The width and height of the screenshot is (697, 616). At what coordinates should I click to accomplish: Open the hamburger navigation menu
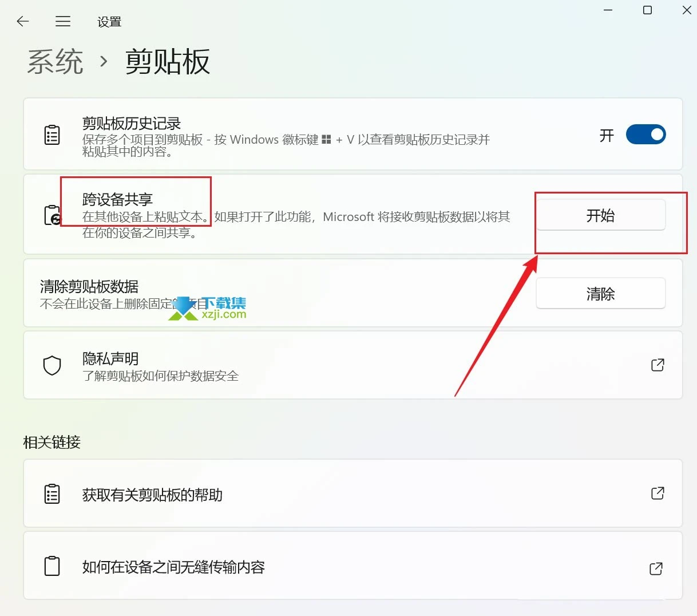click(x=63, y=21)
